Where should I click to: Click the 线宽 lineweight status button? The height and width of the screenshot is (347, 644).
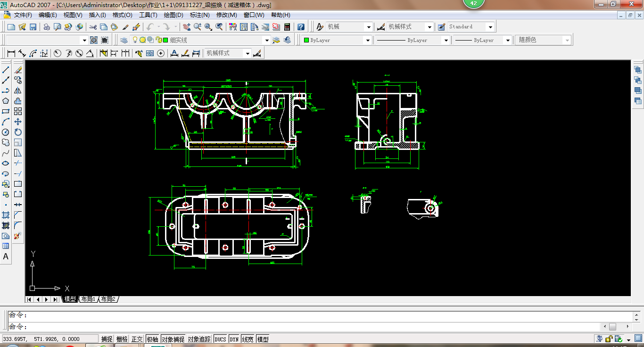click(x=248, y=339)
